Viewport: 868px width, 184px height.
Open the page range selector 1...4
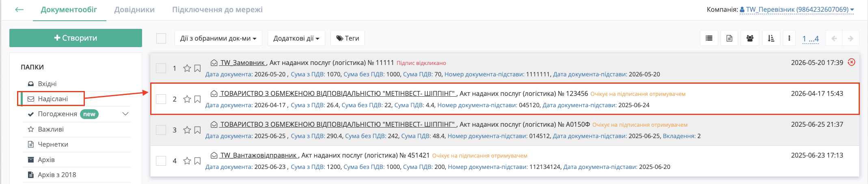coord(810,39)
